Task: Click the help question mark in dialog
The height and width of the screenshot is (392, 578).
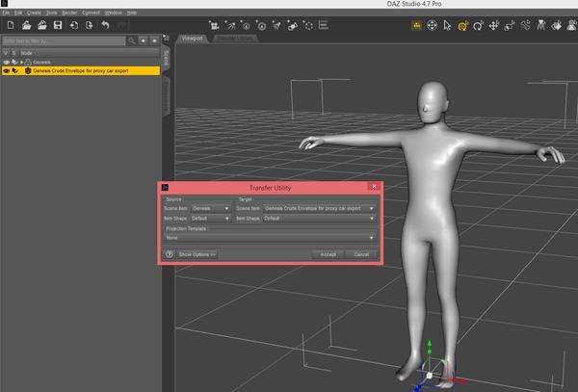Action: (x=170, y=254)
